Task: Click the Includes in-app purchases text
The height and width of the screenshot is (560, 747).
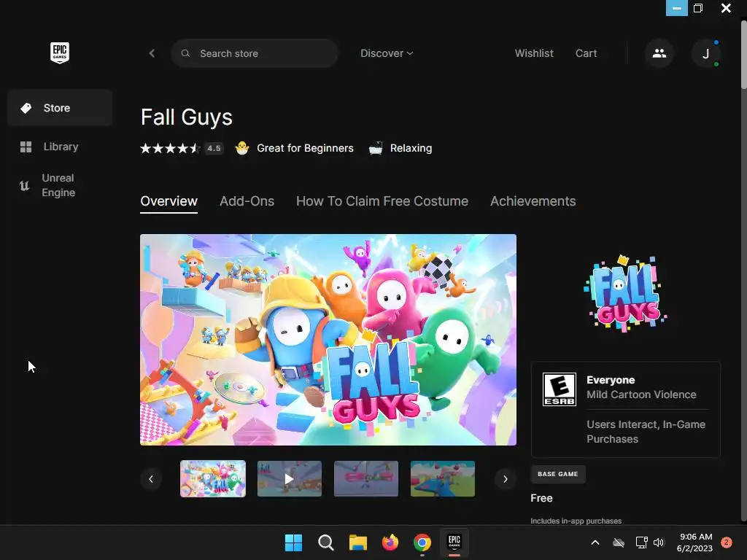Action: pyautogui.click(x=576, y=521)
